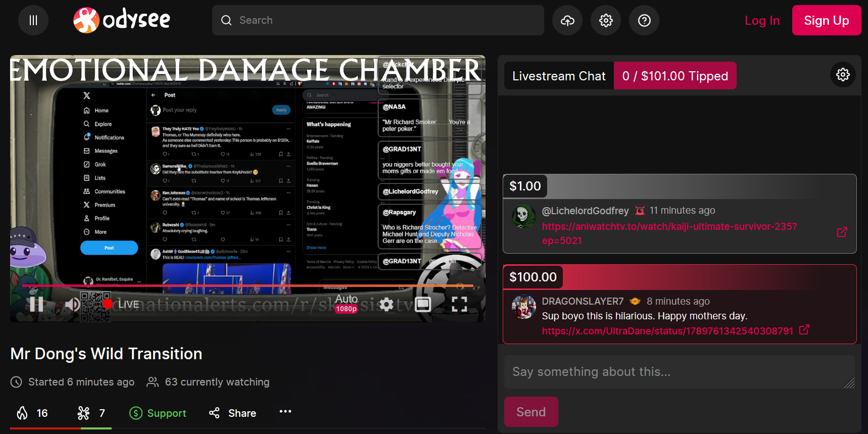Open the upload cloud icon
This screenshot has height=434, width=868.
click(x=567, y=20)
